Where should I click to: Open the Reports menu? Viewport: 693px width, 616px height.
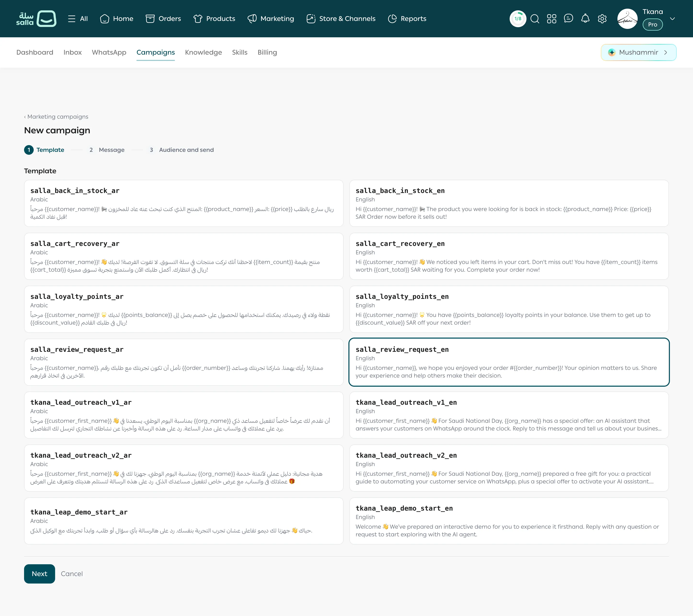pyautogui.click(x=407, y=19)
